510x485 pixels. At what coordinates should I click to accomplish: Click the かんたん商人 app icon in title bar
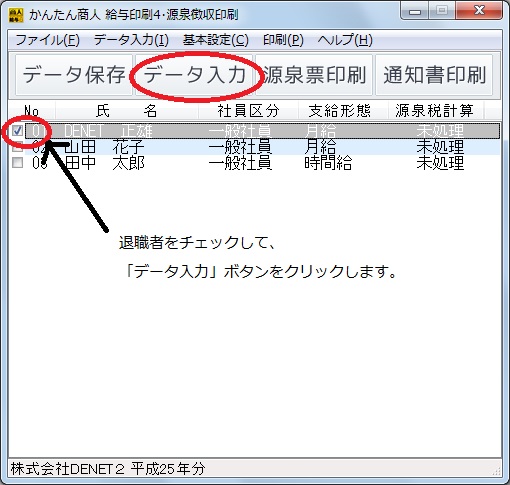[x=16, y=15]
